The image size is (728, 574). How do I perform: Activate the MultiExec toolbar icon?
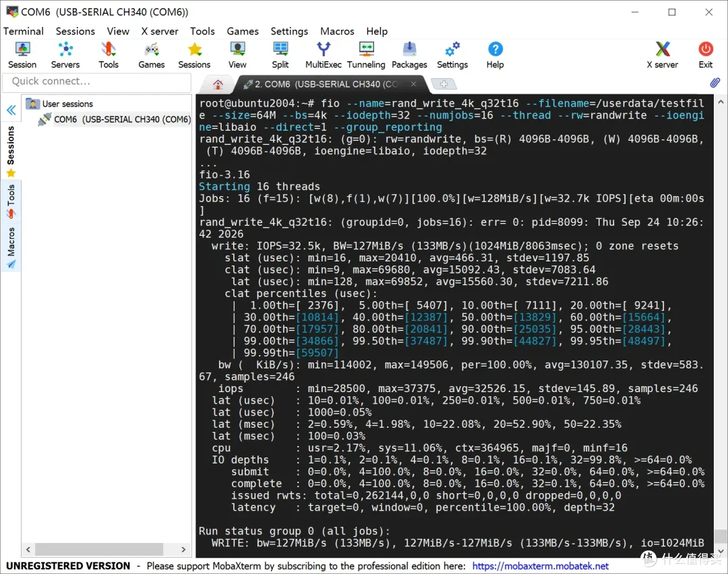323,55
